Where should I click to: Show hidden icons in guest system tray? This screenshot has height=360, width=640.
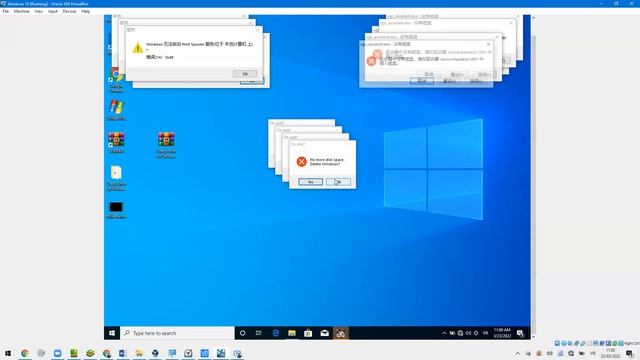click(444, 333)
